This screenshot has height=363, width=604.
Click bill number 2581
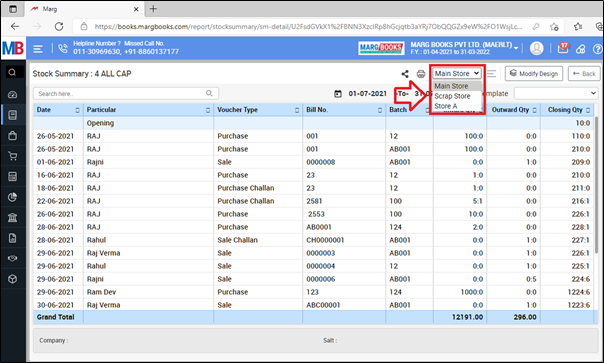[314, 201]
